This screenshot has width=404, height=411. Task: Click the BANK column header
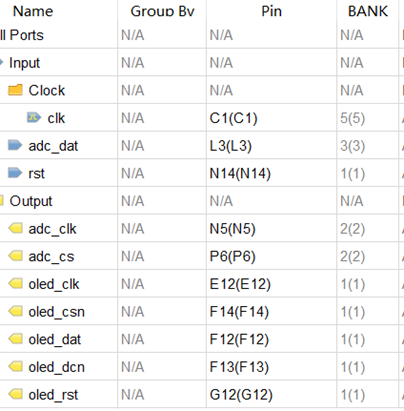(368, 11)
